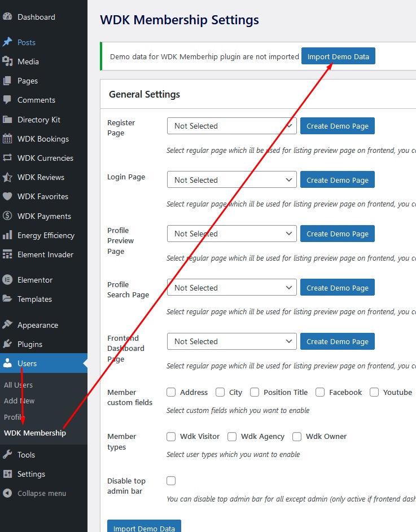This screenshot has width=416, height=532.
Task: Click the Users person icon
Action: (7, 363)
